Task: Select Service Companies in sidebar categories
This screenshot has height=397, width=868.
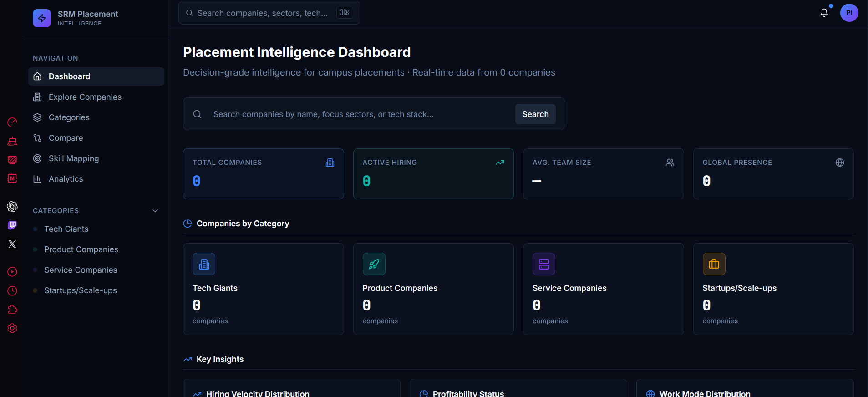Action: [96, 270]
